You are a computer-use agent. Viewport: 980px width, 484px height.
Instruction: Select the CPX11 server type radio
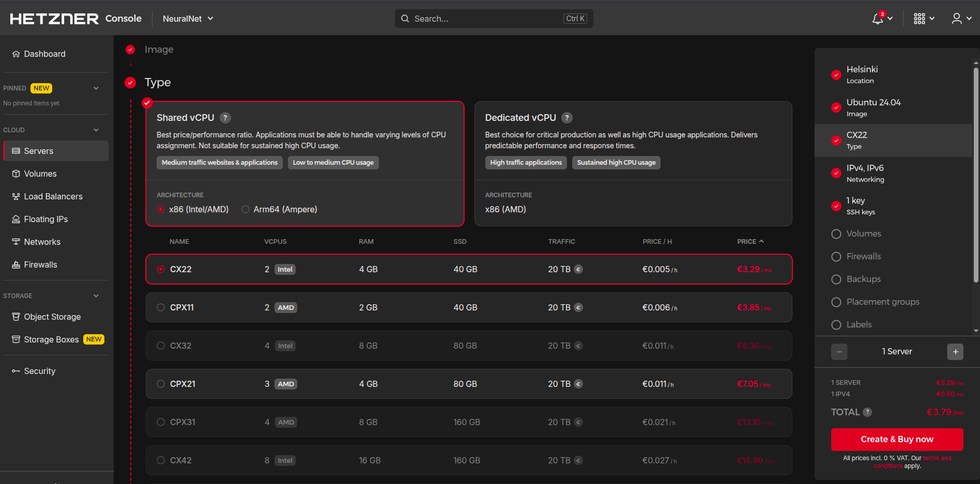161,307
